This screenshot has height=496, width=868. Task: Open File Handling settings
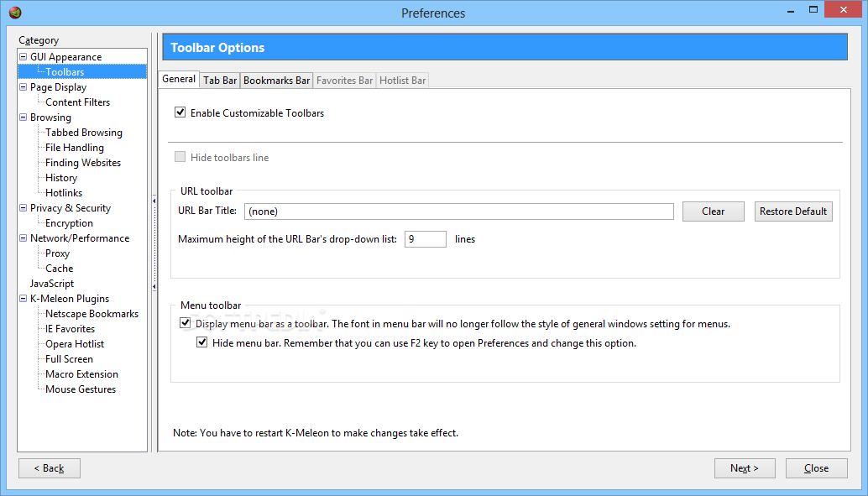74,147
